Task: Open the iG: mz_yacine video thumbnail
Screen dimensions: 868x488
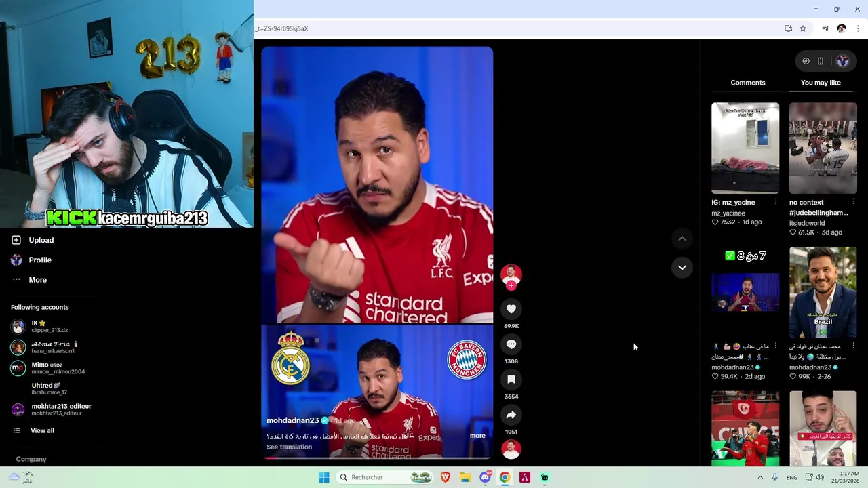Action: point(745,148)
